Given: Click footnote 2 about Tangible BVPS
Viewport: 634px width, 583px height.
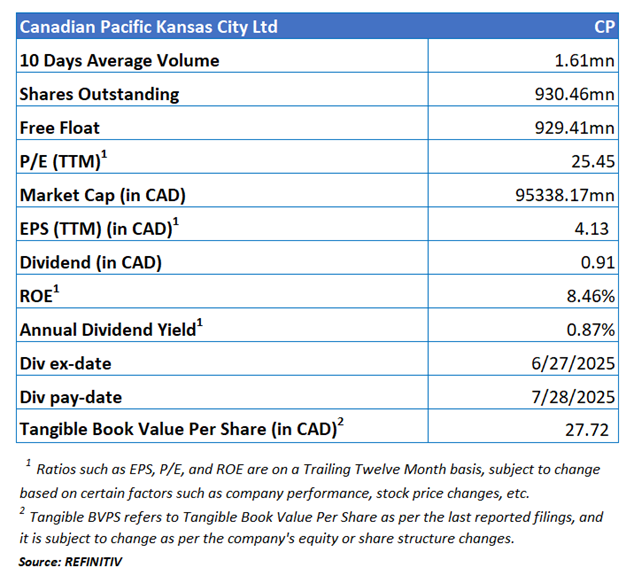Looking at the screenshot, I should (x=311, y=526).
